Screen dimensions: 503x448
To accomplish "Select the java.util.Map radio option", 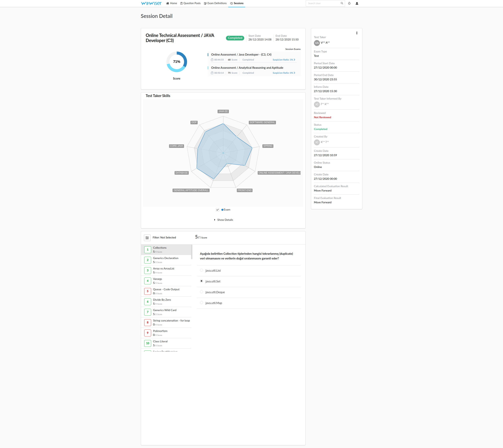I will 201,303.
